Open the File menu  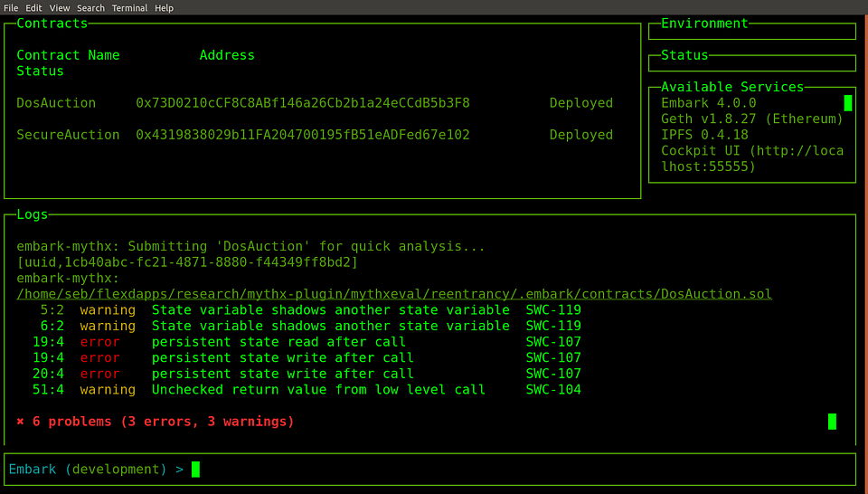pyautogui.click(x=11, y=8)
